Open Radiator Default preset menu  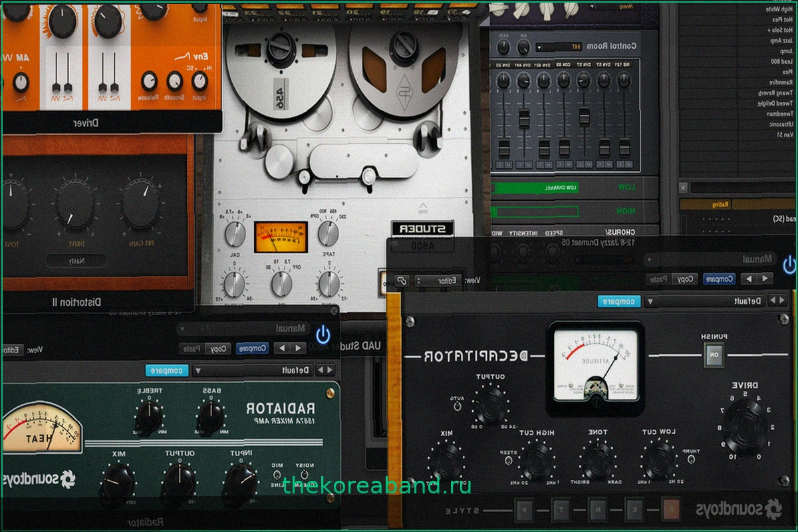254,370
